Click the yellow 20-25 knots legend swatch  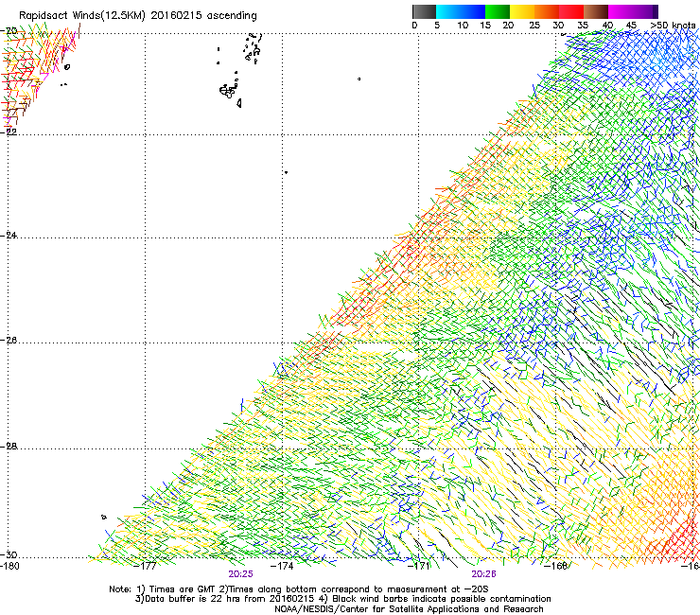point(522,11)
